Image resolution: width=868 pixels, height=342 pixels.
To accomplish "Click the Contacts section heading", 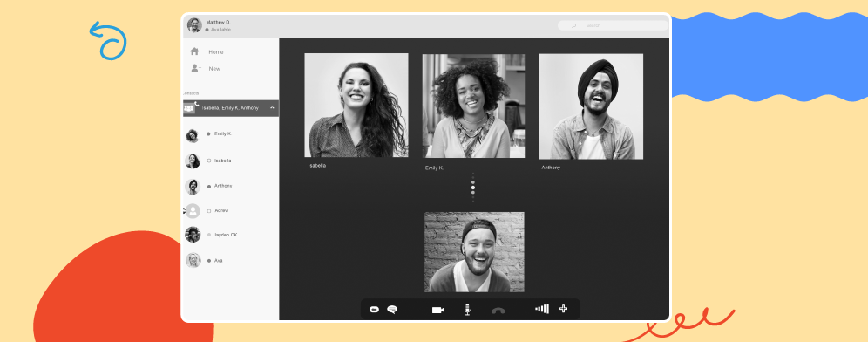I will coord(191,93).
